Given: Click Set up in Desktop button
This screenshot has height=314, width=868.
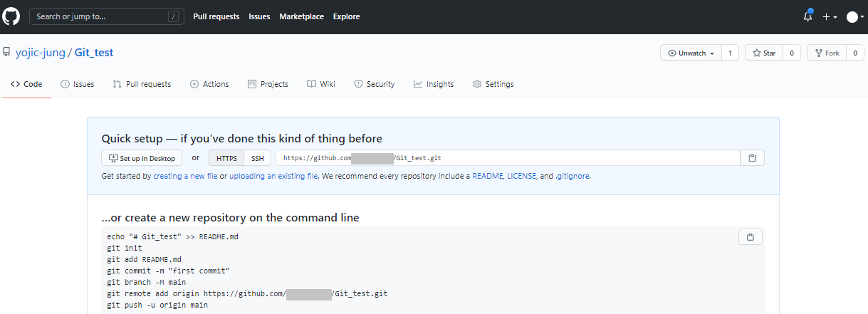Looking at the screenshot, I should click(142, 158).
